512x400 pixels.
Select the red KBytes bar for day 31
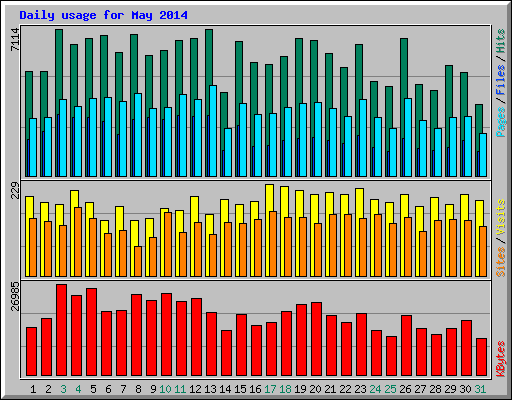[x=482, y=357]
